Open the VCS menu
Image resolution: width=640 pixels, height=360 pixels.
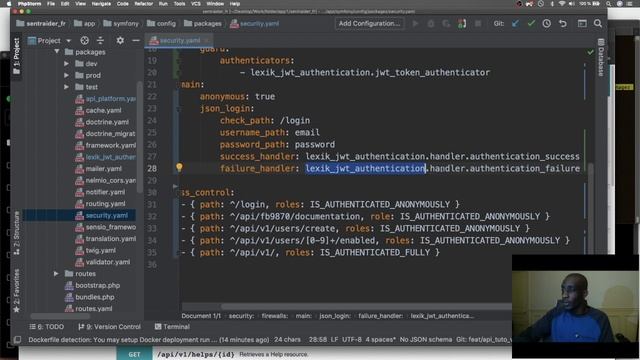pos(196,4)
